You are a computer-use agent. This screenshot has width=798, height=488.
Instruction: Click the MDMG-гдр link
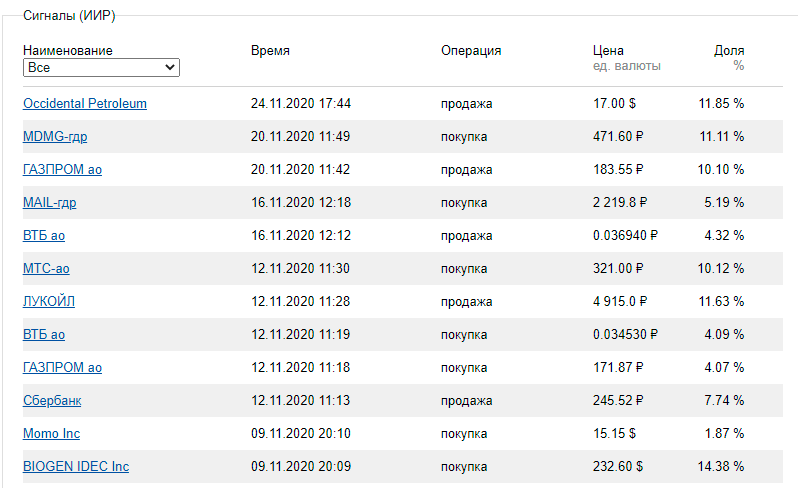pos(55,137)
